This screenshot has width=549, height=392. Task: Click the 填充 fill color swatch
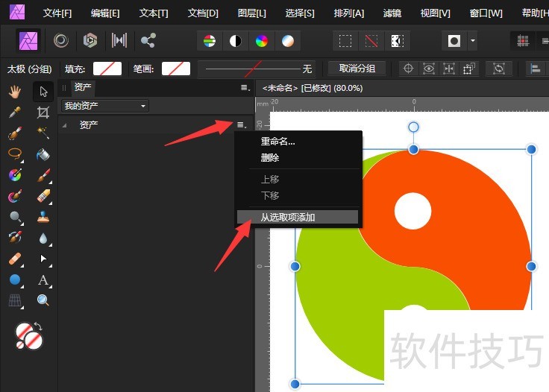[x=107, y=69]
